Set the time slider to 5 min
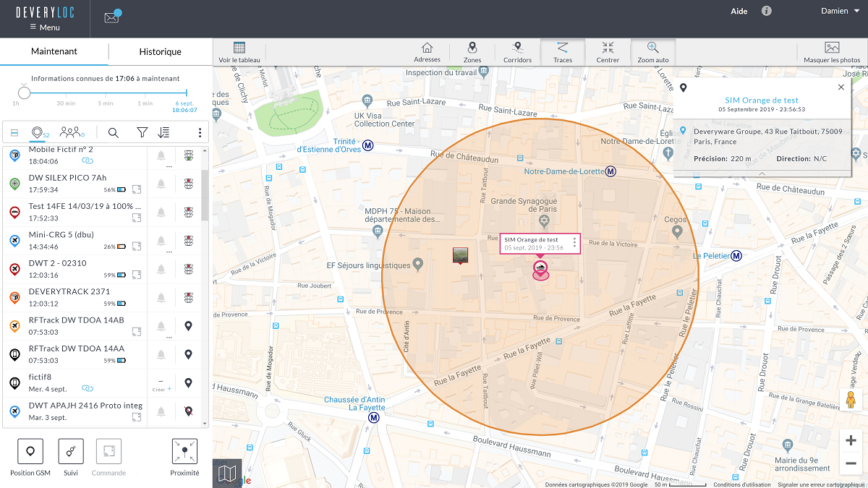Viewport: 868px width, 488px height. [x=106, y=103]
